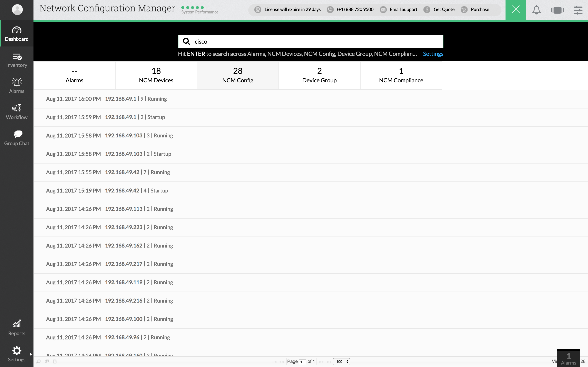Click the search Settings link
588x367 pixels.
tap(433, 54)
